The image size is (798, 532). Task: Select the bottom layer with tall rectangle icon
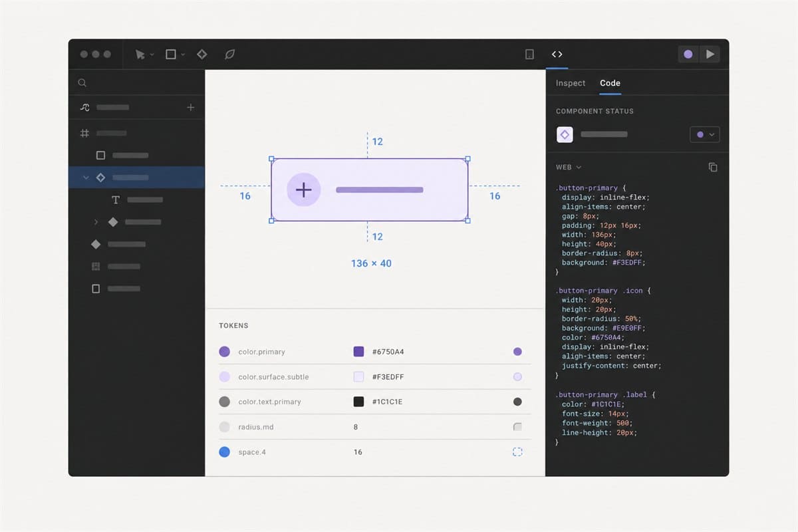click(x=96, y=289)
